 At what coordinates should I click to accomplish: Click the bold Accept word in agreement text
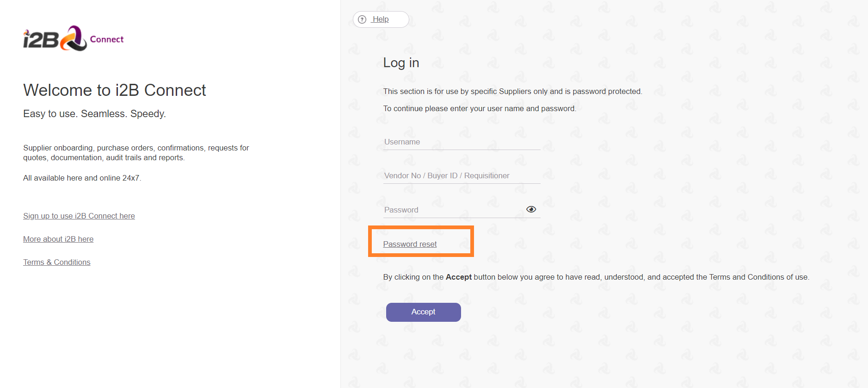458,277
